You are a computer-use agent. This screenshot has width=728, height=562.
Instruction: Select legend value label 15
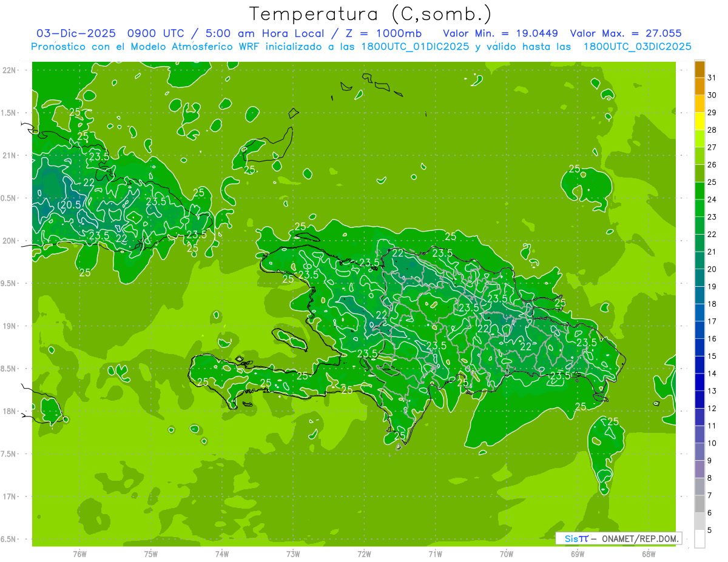(x=712, y=356)
